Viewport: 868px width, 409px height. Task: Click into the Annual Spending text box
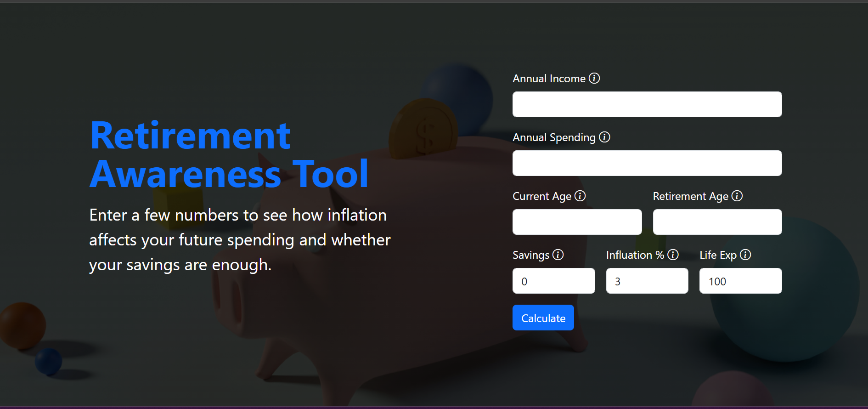click(647, 163)
